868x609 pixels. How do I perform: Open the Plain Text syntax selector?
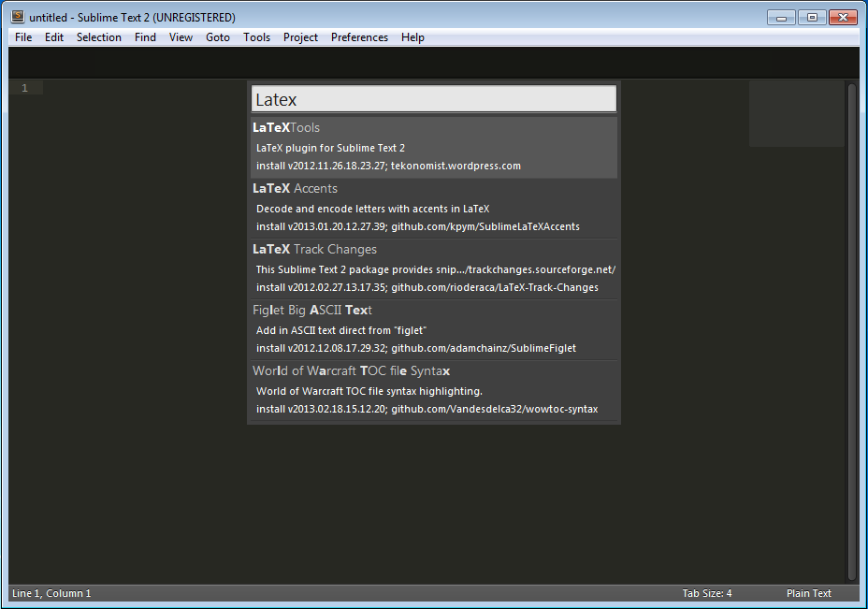[x=809, y=593]
